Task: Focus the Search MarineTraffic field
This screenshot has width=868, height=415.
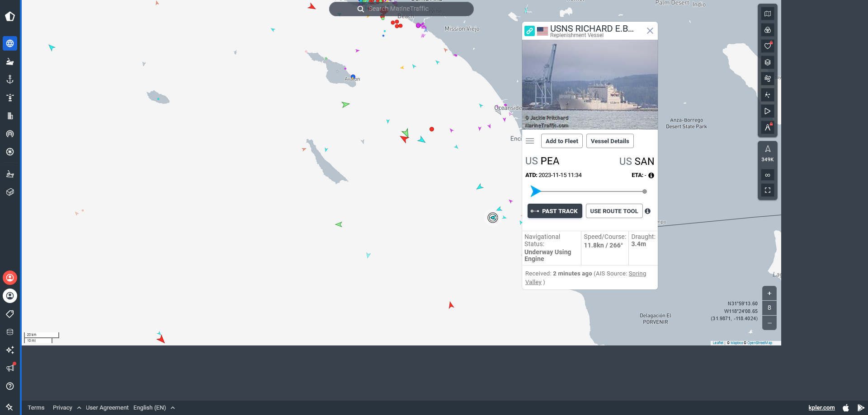Action: (x=401, y=9)
